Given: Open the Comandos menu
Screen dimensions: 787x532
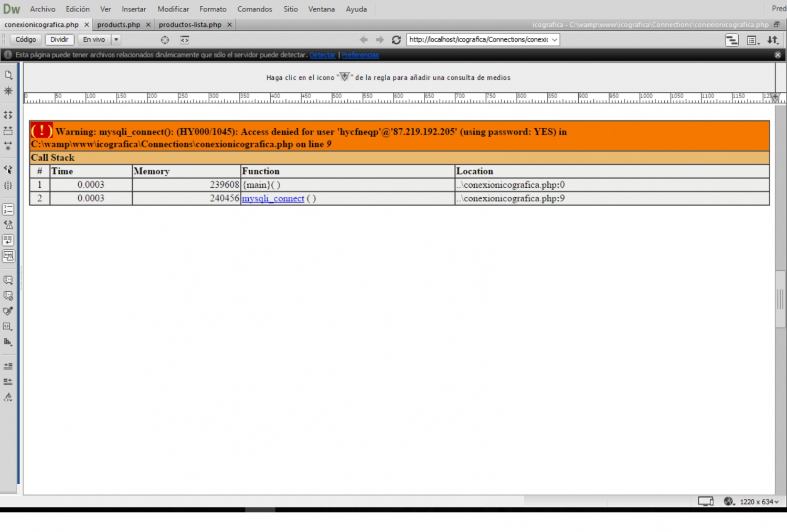Looking at the screenshot, I should pyautogui.click(x=254, y=9).
